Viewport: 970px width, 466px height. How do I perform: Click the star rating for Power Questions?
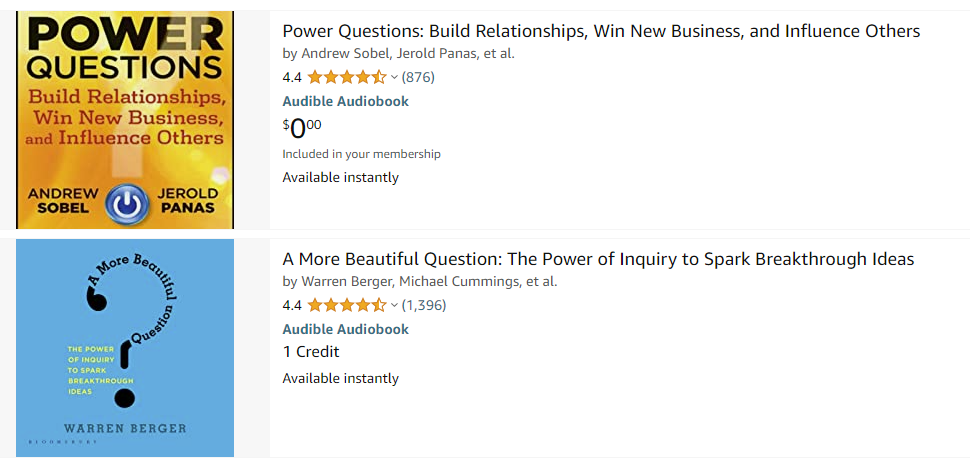click(x=346, y=77)
